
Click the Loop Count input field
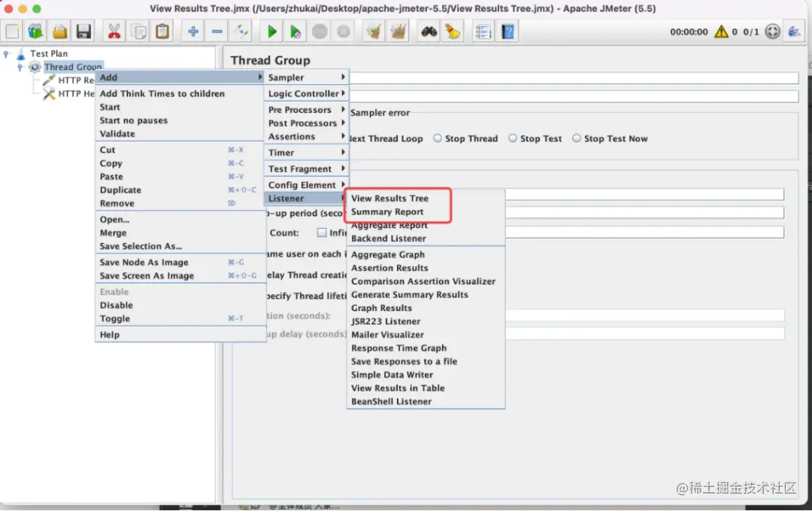point(644,233)
